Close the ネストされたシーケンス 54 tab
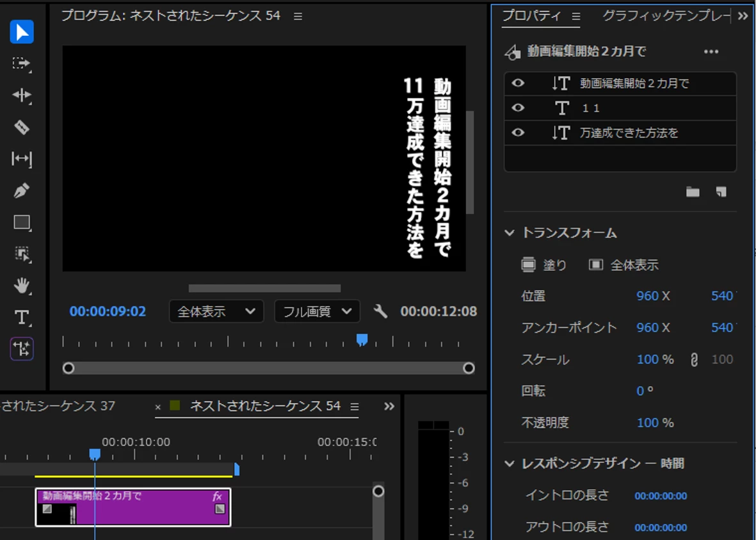Viewport: 756px width, 540px height. 157,407
